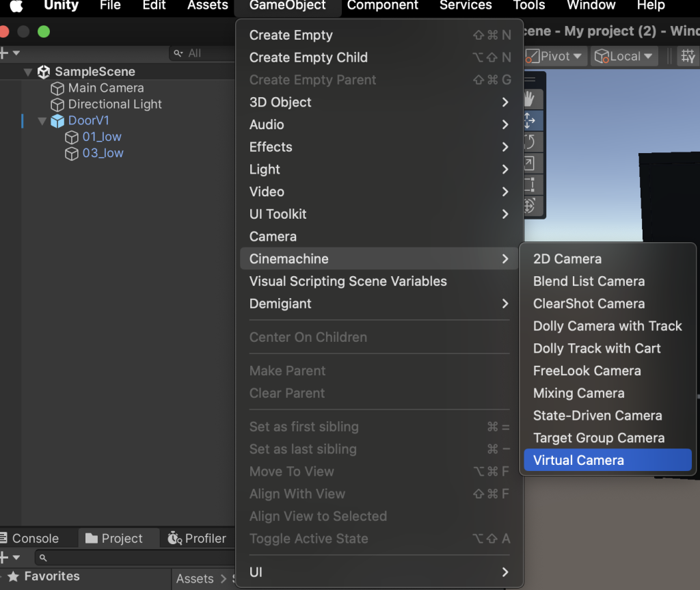700x590 pixels.
Task: Select the Move tool in Scene overlay
Action: pos(530,120)
